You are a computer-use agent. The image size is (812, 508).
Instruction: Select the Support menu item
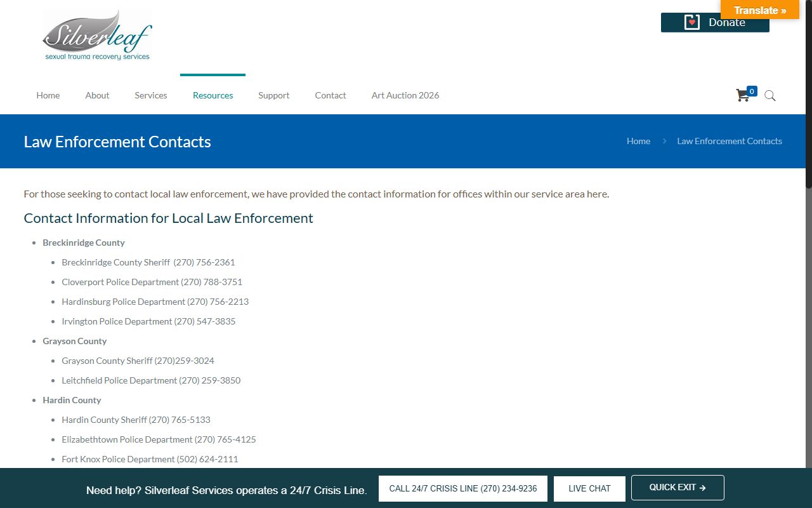tap(273, 95)
